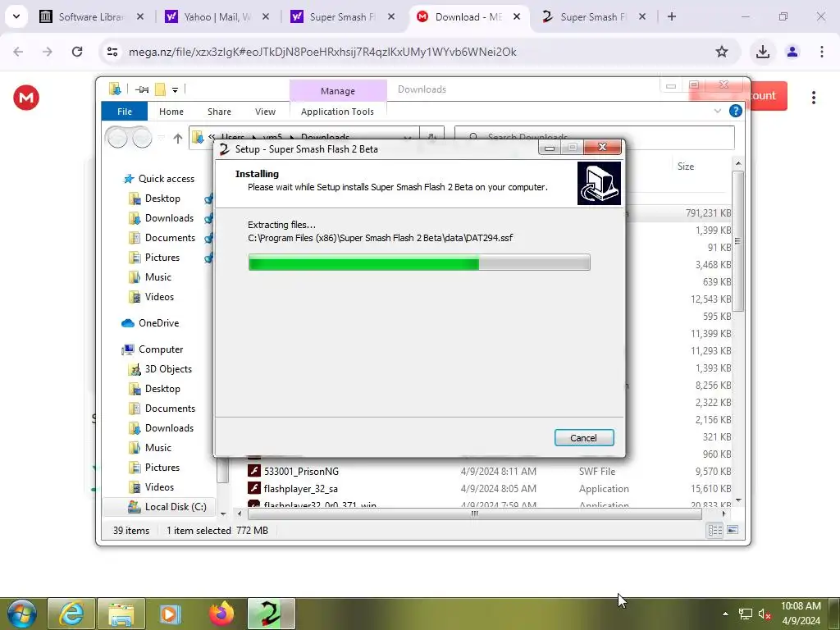Click the network tray icon
Image resolution: width=840 pixels, height=630 pixels.
(x=745, y=614)
